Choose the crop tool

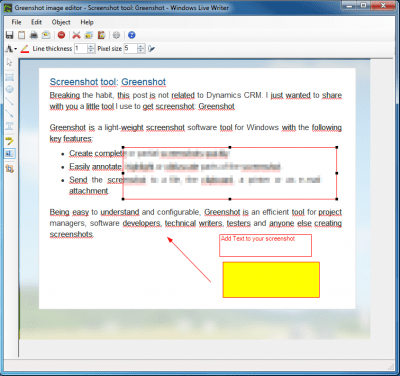click(10, 169)
